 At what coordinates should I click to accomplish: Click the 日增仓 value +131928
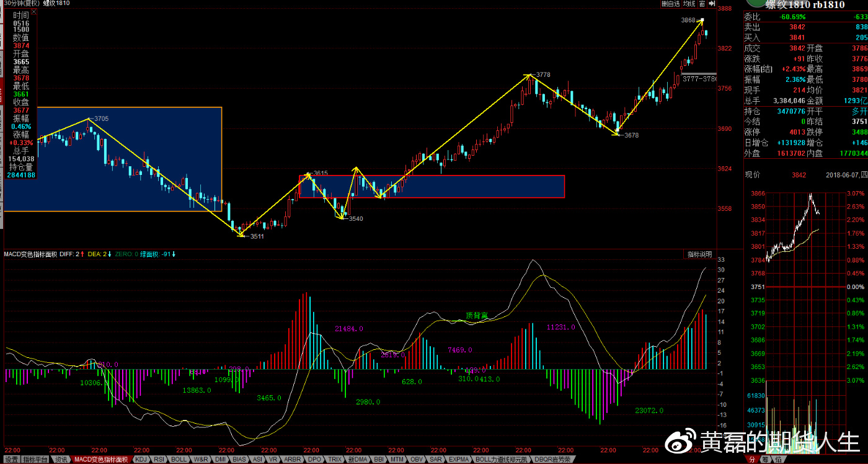792,142
